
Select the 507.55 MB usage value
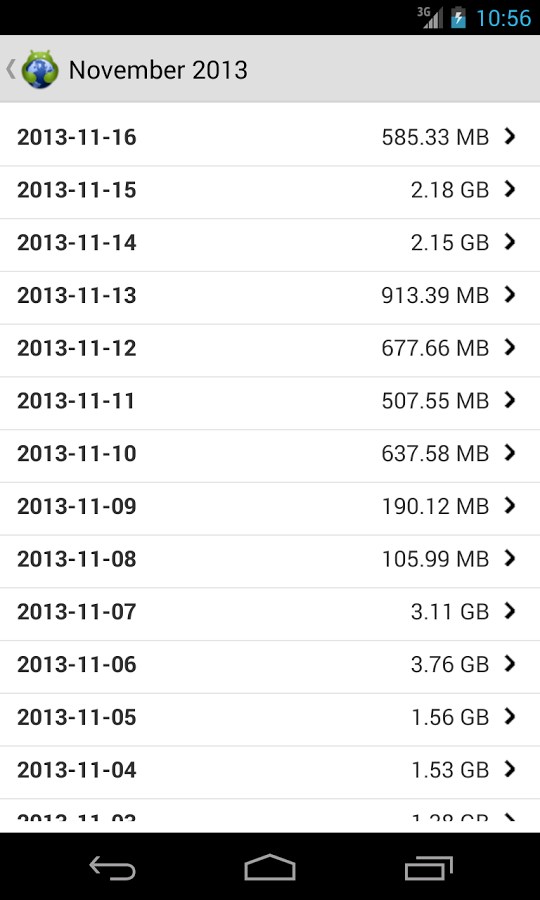pyautogui.click(x=435, y=401)
